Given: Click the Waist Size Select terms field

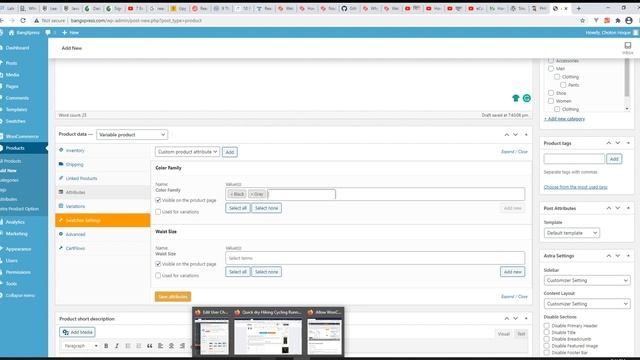Looking at the screenshot, I should [375, 258].
